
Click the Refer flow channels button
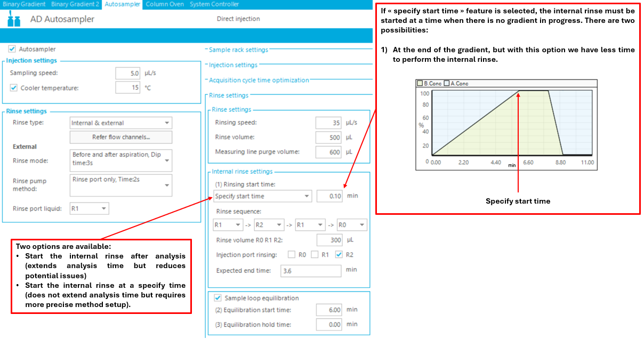(x=121, y=138)
